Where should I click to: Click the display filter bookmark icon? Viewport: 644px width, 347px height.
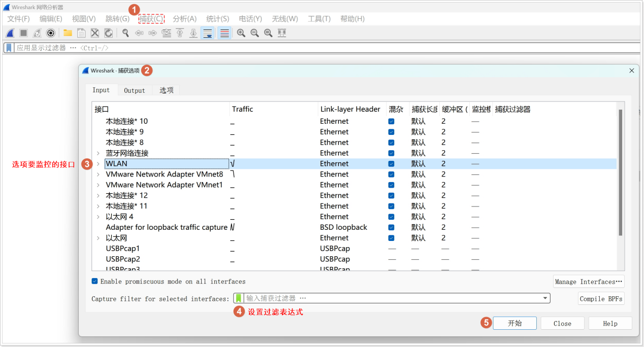click(9, 48)
